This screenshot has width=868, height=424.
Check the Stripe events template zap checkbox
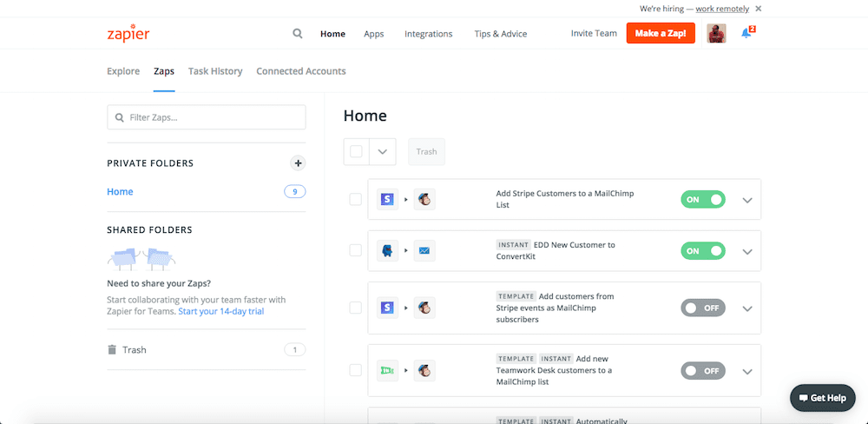[x=355, y=308]
